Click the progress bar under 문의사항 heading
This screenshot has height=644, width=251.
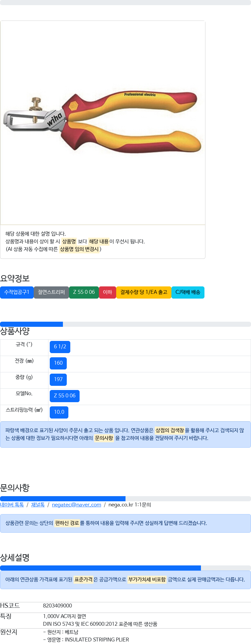click(x=125, y=498)
